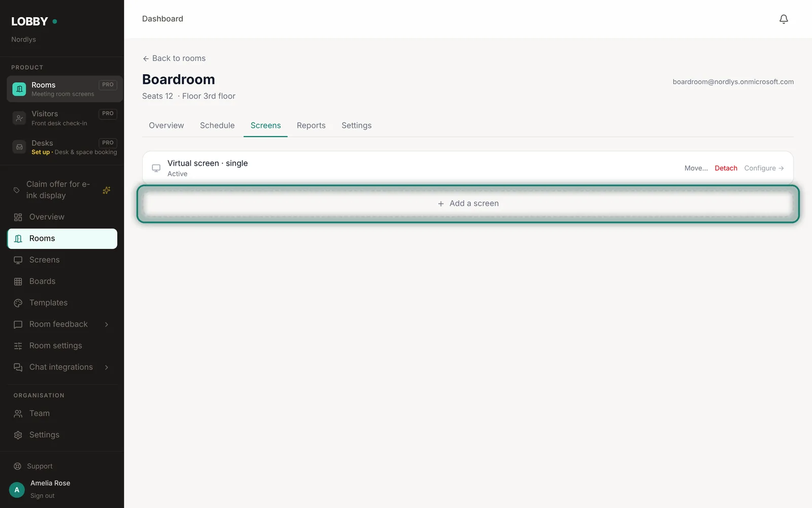Open the notifications bell
Image resolution: width=812 pixels, height=508 pixels.
(x=784, y=19)
